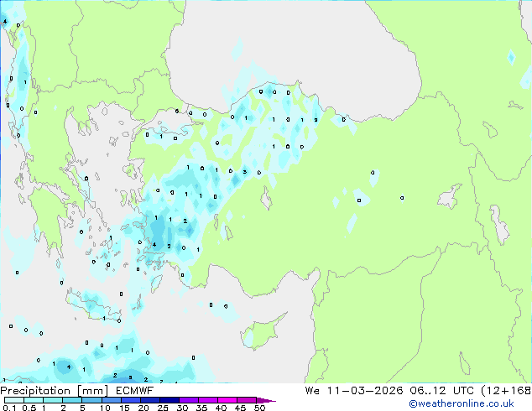The image size is (532, 411).
Task: Select the 5–10 mm legend color swatch
Action: [91, 400]
